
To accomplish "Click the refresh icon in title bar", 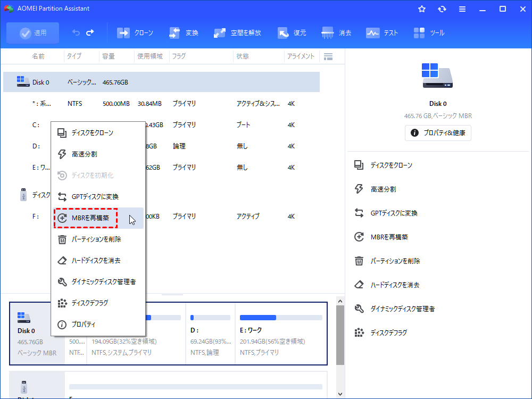I will pos(442,9).
